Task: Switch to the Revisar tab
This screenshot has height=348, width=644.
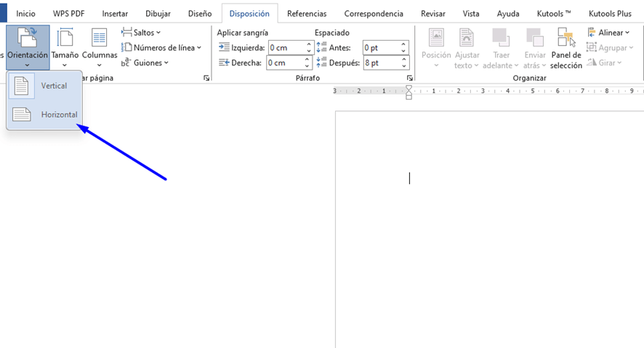Action: pyautogui.click(x=433, y=14)
